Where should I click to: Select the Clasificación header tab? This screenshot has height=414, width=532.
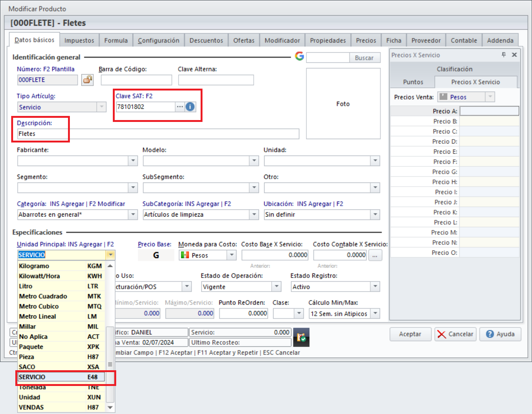click(455, 69)
